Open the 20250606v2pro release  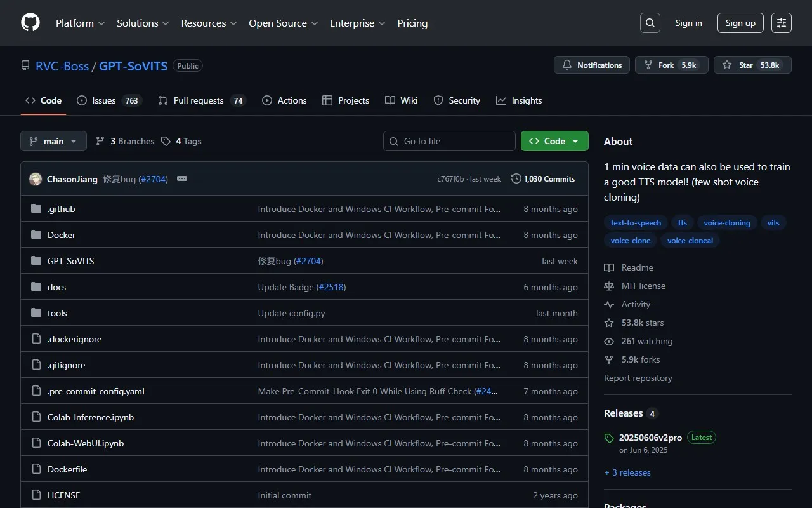pos(650,438)
